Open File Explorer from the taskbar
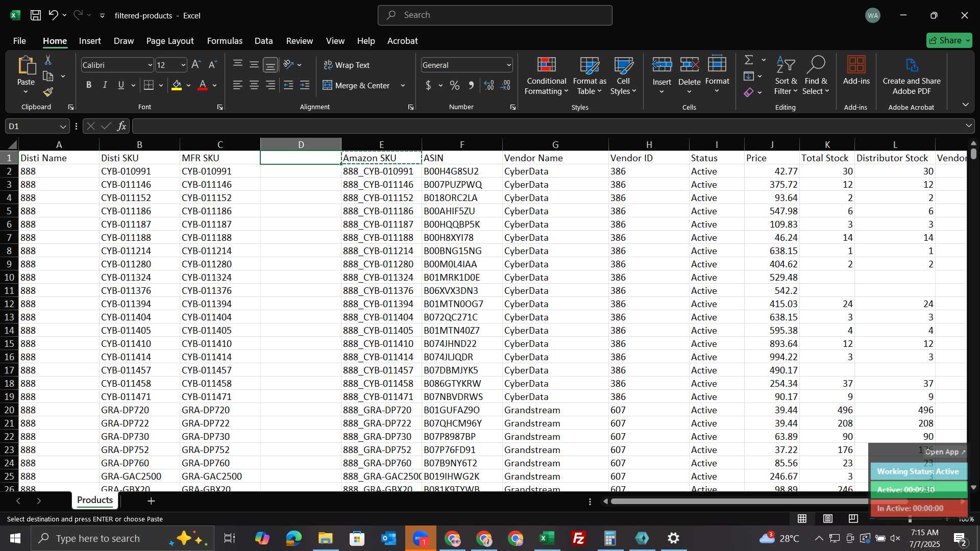Screen dimensions: 980x551 [325, 538]
